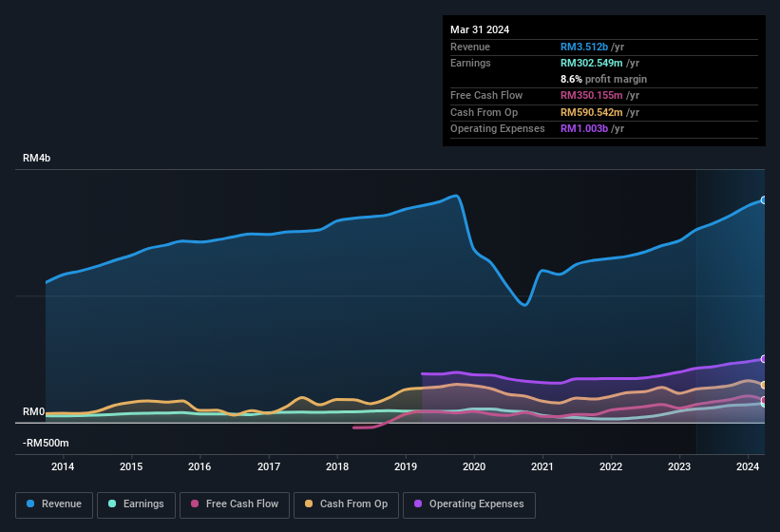Click the RM590.542m cash from op value
The image size is (780, 532).
(592, 112)
